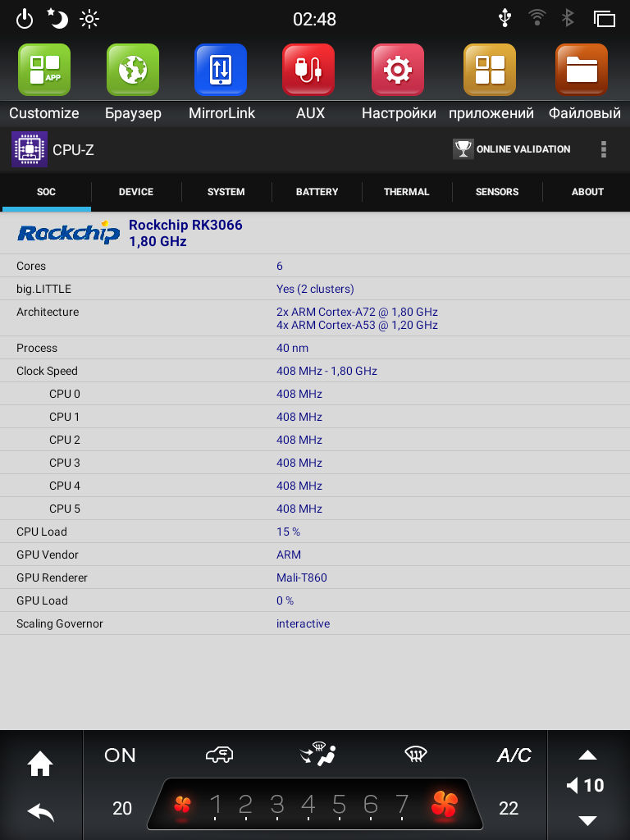
Task: Open Настройки gear icon
Action: 398,70
